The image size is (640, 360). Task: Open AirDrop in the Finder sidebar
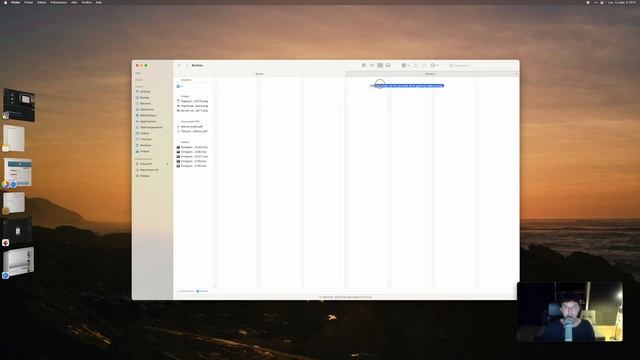145,91
